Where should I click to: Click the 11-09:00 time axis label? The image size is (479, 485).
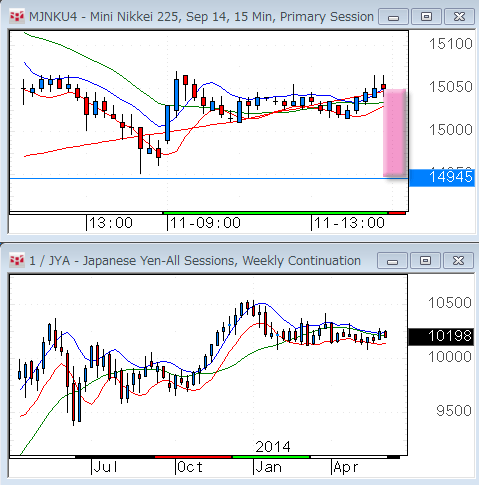click(205, 223)
